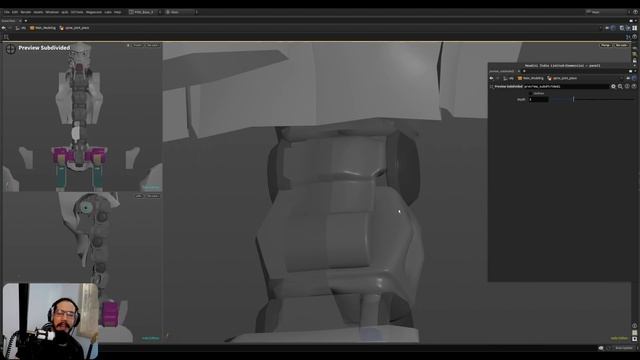Switch to the preview_subdivide1 tab in the floating panel
This screenshot has height=360, width=640.
pyautogui.click(x=502, y=71)
